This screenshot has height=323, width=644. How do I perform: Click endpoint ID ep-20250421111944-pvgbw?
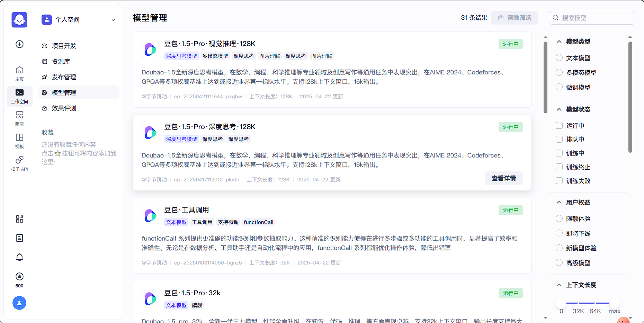point(208,97)
